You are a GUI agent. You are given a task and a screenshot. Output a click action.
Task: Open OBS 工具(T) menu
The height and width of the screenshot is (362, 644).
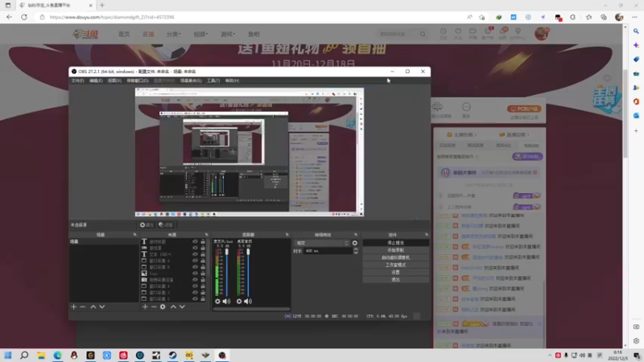(213, 81)
